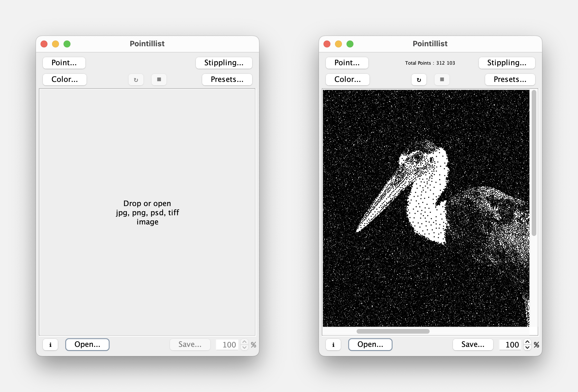Open Color... settings in right window
This screenshot has height=392, width=578.
point(347,80)
